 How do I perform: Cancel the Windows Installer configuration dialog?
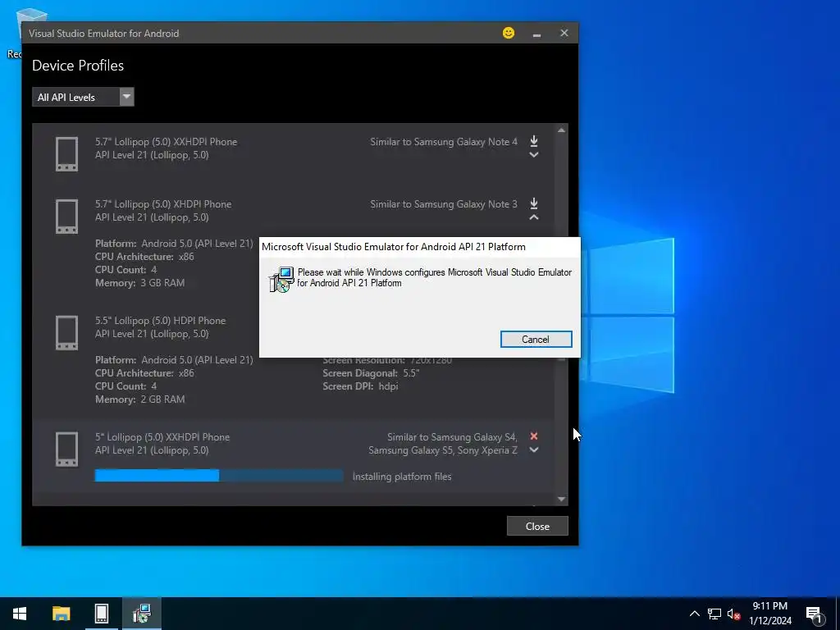536,339
